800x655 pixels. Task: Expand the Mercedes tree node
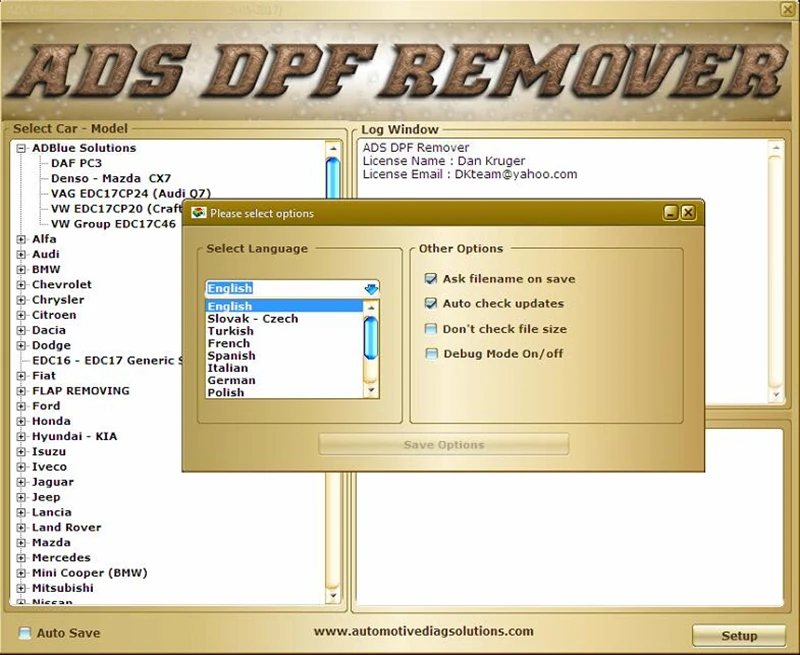coord(21,558)
